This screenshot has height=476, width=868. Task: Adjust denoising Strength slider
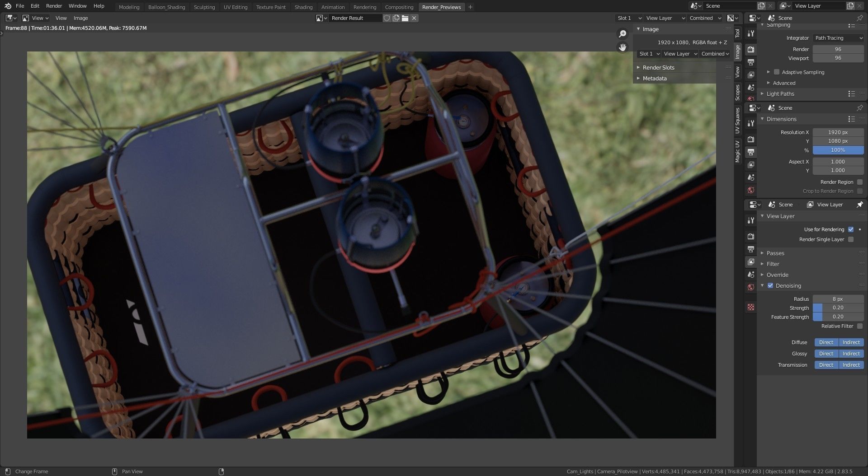[x=838, y=308]
